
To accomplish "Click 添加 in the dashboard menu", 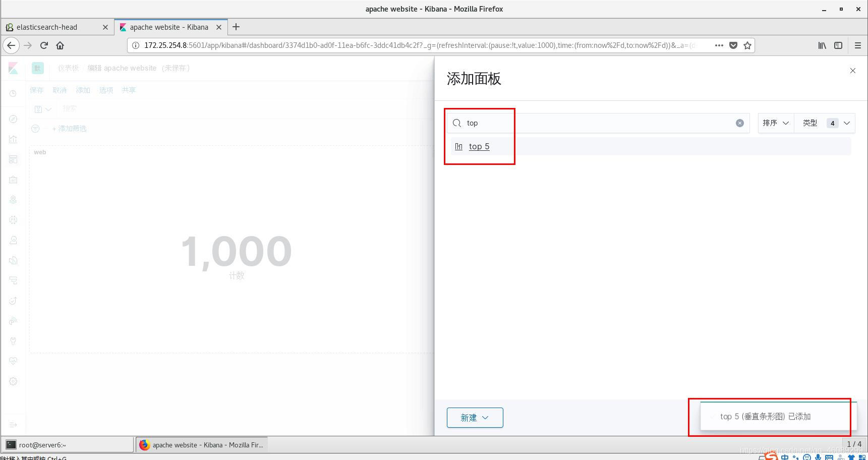I will pos(83,90).
